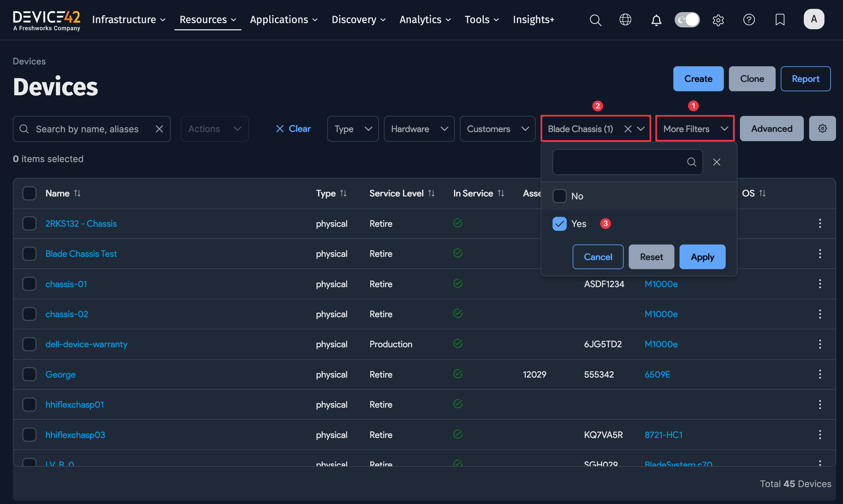Click the globe language icon
Viewport: 843px width, 504px height.
[625, 20]
